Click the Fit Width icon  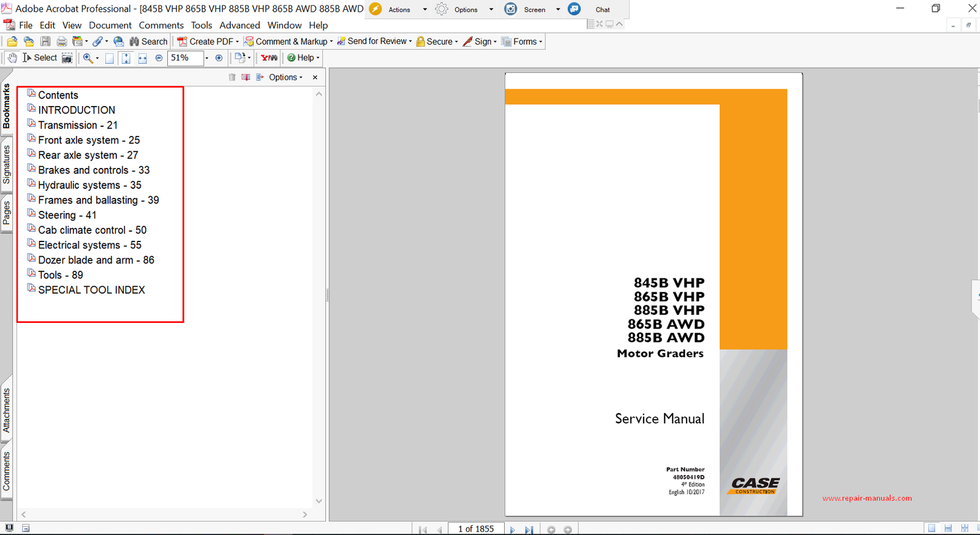[x=142, y=58]
